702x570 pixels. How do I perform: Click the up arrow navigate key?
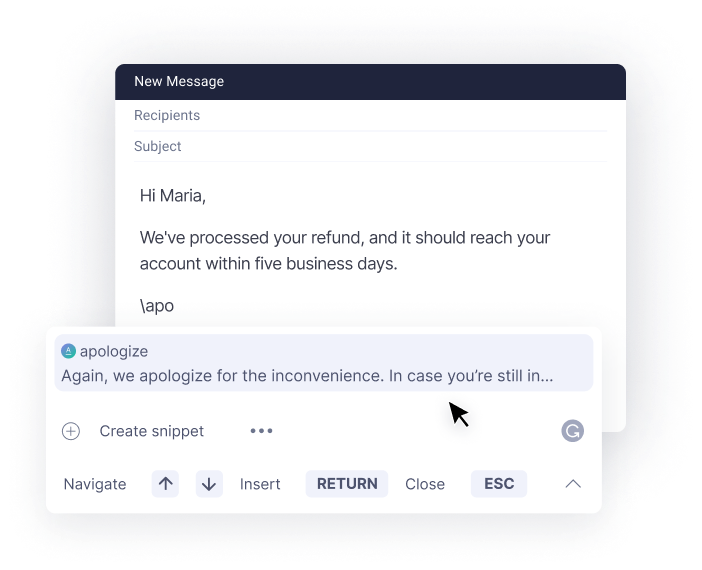pos(165,484)
